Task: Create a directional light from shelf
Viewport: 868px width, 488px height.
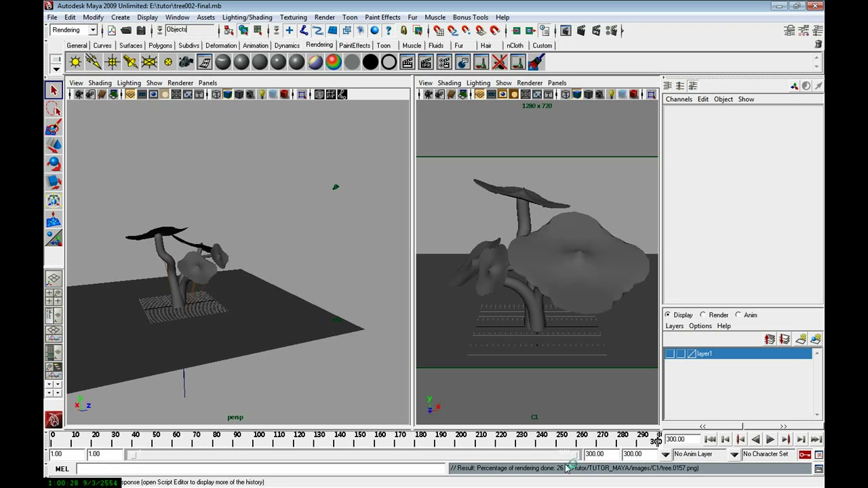Action: point(94,62)
